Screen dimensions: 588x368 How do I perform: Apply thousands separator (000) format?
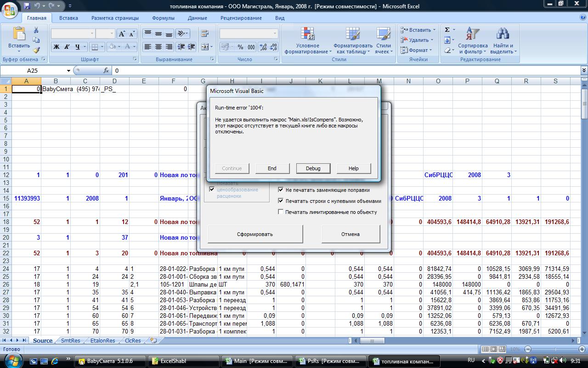251,47
